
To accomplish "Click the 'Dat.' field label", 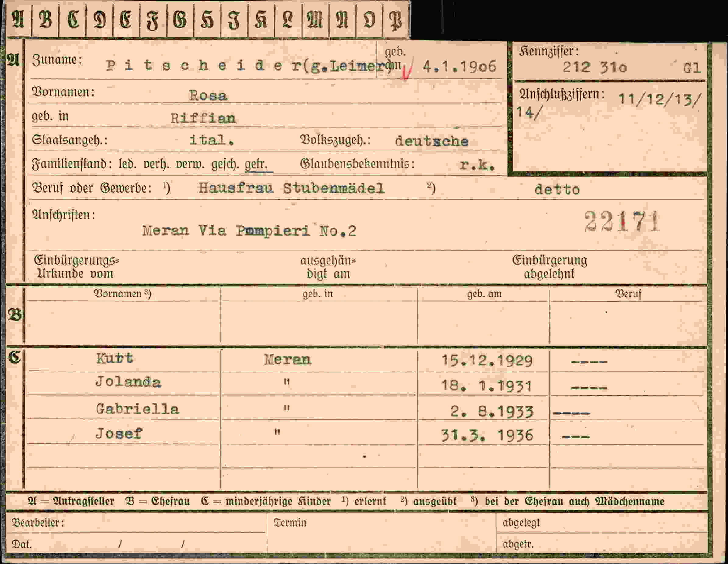I will [22, 544].
